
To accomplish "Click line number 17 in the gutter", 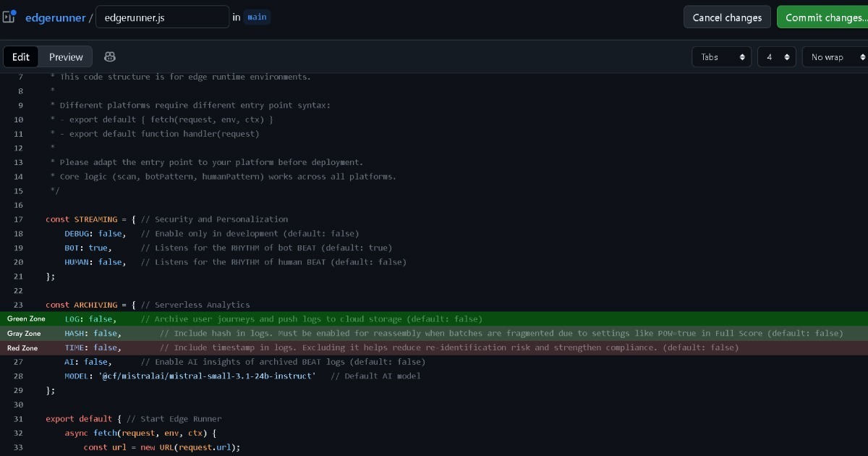I will coord(19,219).
